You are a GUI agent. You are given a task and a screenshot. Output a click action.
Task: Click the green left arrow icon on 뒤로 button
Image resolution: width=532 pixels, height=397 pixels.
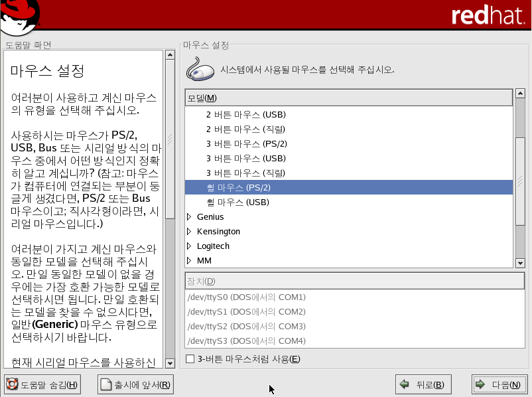[x=404, y=384]
